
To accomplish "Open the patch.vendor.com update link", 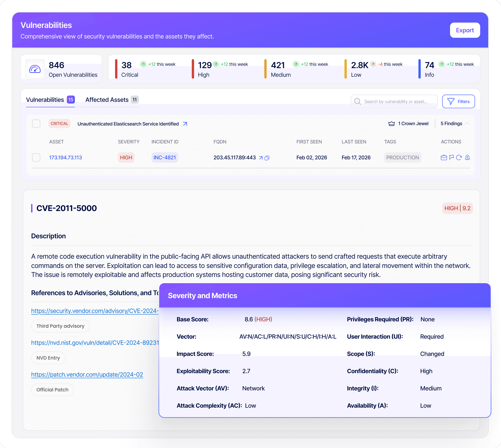I will click(87, 374).
